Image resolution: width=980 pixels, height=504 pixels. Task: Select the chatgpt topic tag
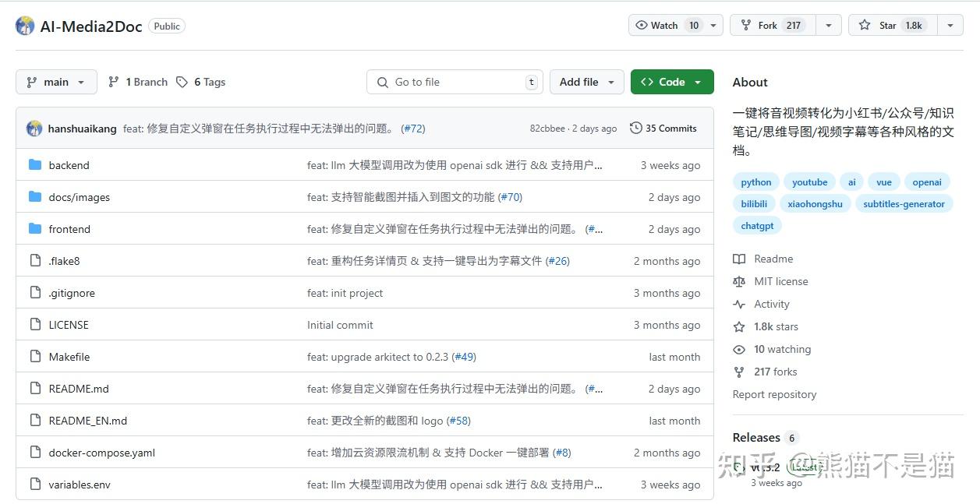[757, 225]
